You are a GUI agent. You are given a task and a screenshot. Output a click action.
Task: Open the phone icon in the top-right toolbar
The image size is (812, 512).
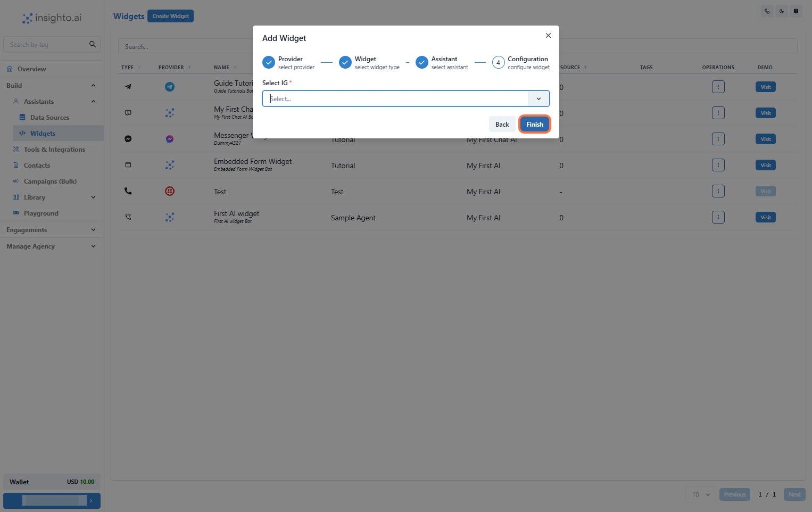[x=767, y=11]
